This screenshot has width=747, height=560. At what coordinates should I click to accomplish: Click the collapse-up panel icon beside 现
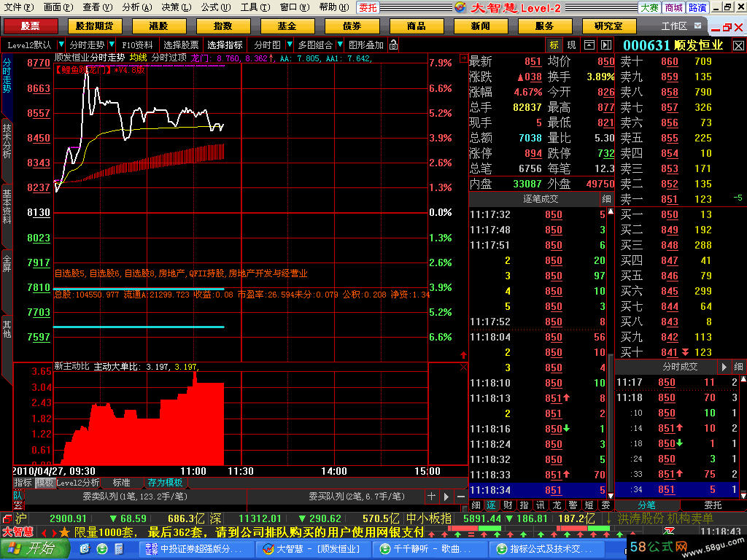click(x=589, y=45)
